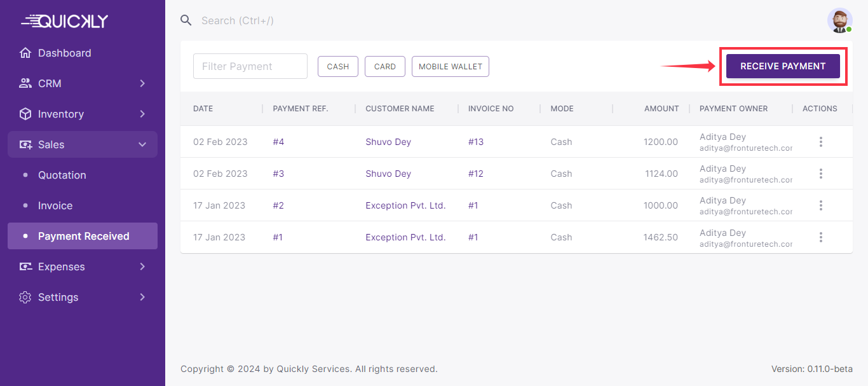Click the Quickly logo in sidebar

coord(65,21)
